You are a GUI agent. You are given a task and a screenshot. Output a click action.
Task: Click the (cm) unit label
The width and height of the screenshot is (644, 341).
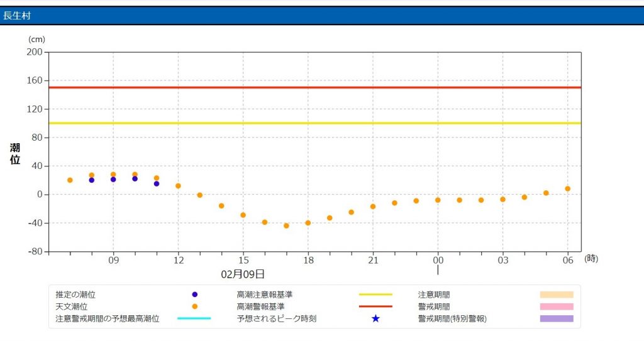tap(36, 40)
